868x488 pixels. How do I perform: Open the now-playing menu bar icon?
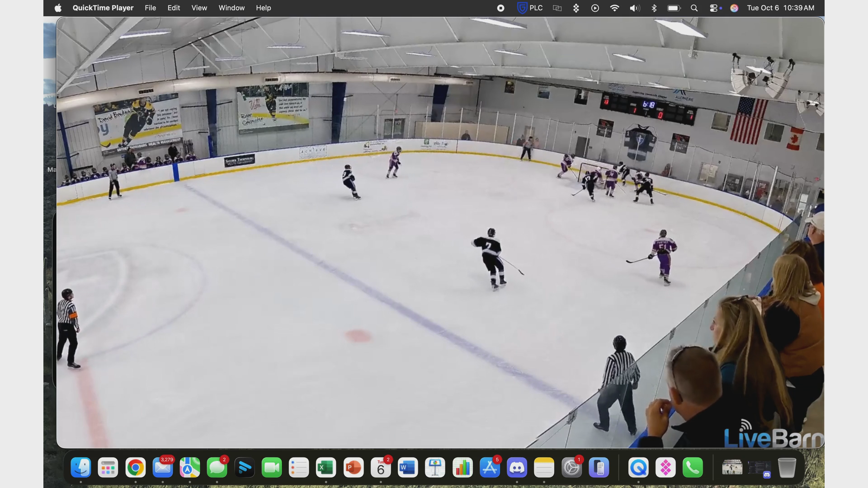pos(595,8)
